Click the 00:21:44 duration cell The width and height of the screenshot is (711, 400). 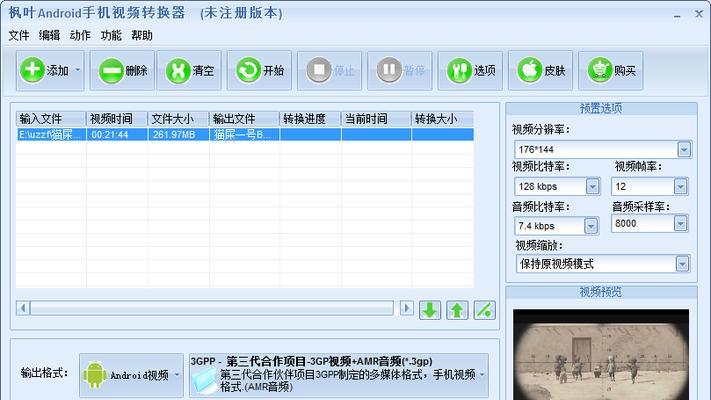[x=117, y=135]
